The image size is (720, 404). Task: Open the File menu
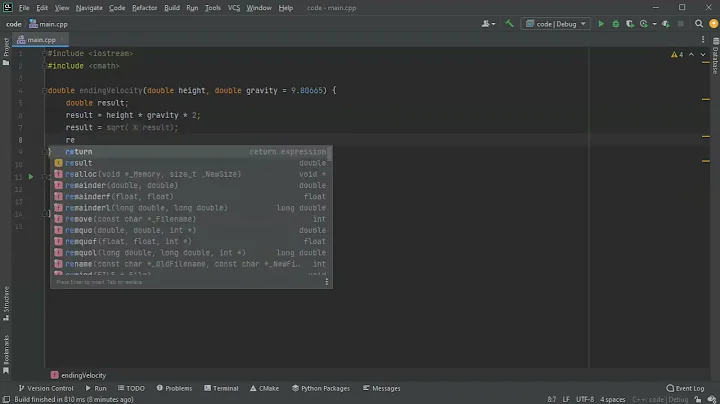coord(24,8)
